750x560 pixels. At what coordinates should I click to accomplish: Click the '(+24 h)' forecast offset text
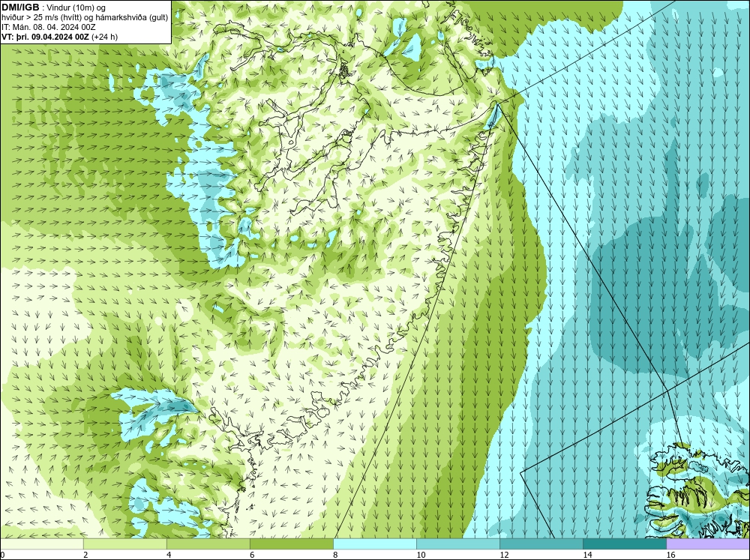tap(105, 36)
